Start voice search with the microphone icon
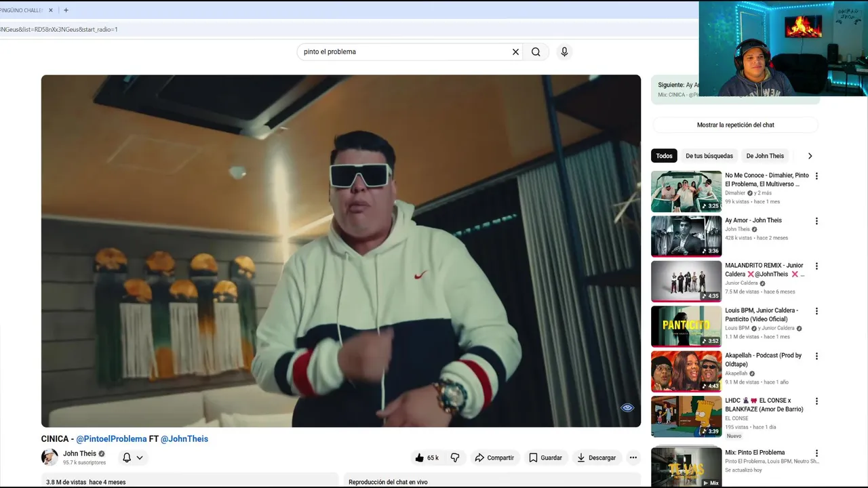The image size is (868, 488). (x=564, y=52)
